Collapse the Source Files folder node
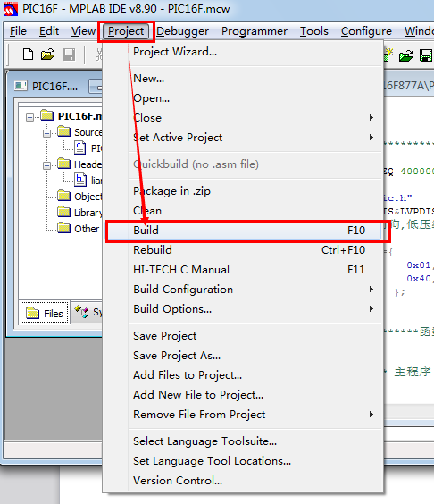Screen dimensions: 434x504 coord(47,133)
